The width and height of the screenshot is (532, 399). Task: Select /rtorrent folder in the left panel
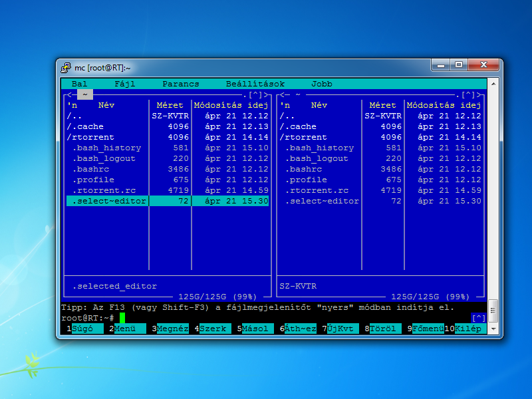point(90,137)
